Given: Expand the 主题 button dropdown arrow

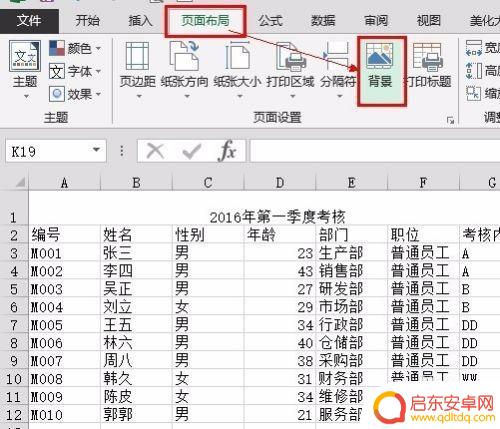Looking at the screenshot, I should point(26,97).
